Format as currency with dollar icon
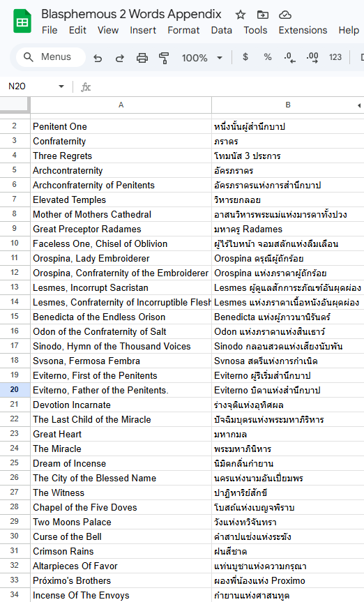Screen dimensions: 364x602 pyautogui.click(x=245, y=57)
